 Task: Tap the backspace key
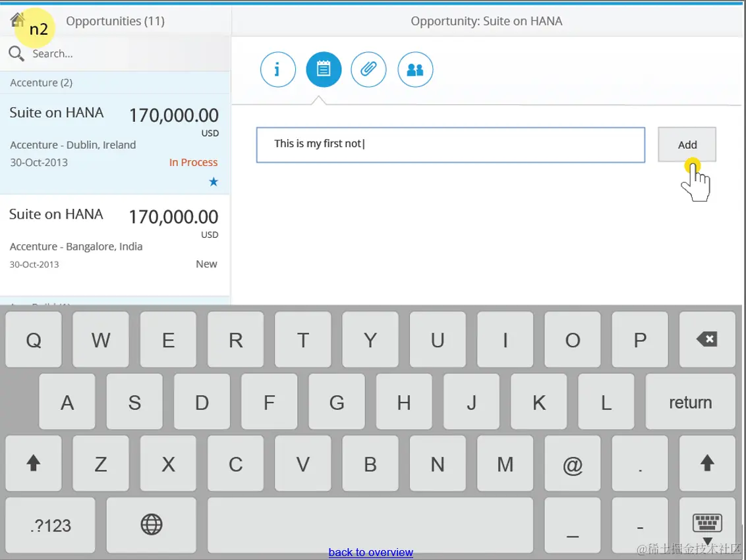[707, 340]
